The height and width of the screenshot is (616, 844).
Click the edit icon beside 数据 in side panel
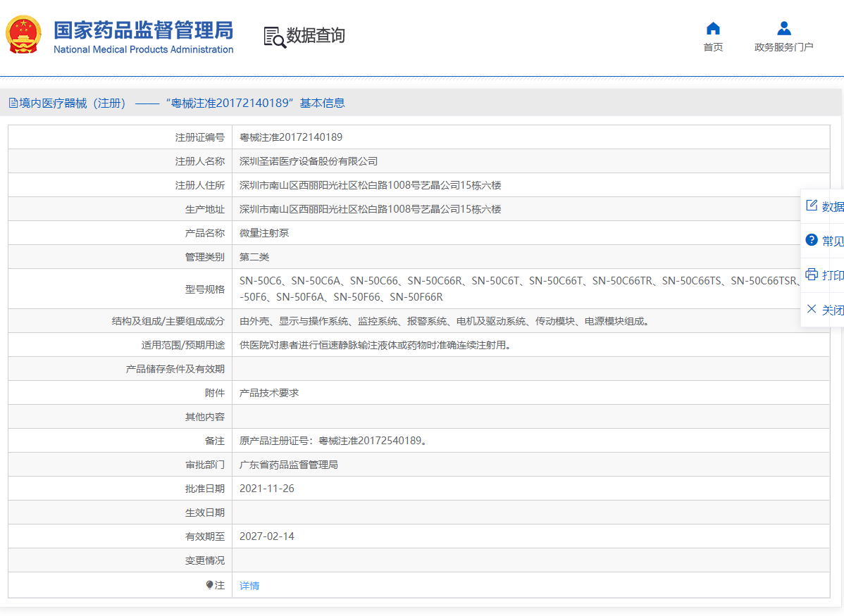click(812, 206)
